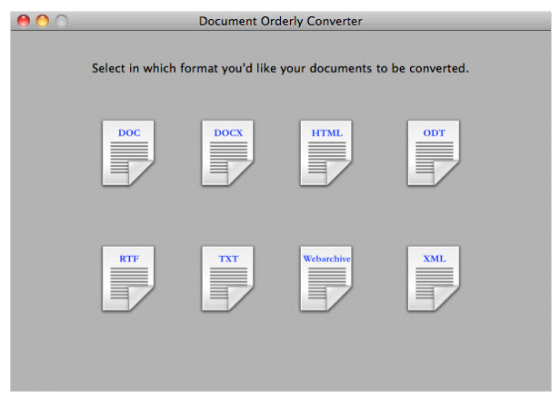Viewport: 560px width, 400px height.
Task: Select RTF as the conversion format
Action: point(129,279)
